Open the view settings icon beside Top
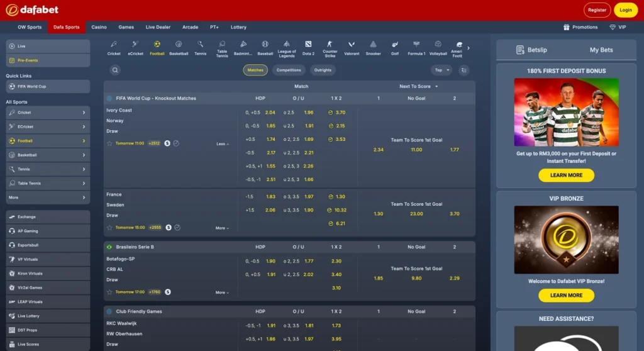The width and height of the screenshot is (644, 351). [464, 70]
